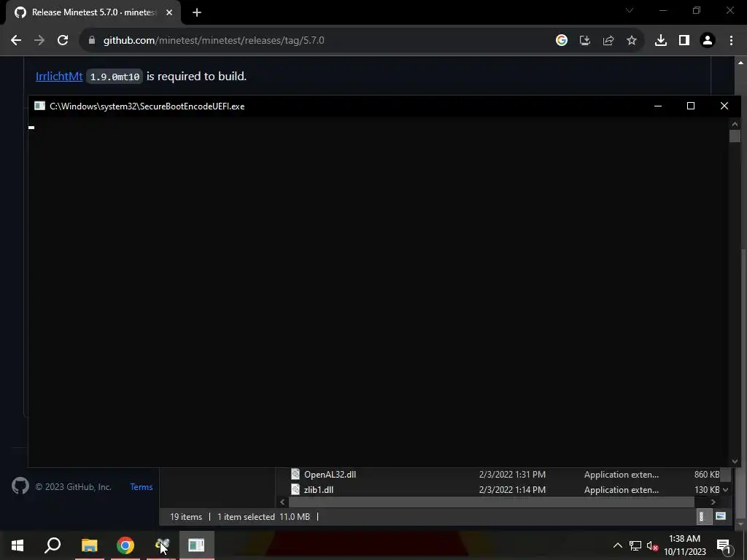Switch to Chrome from the taskbar

[125, 545]
